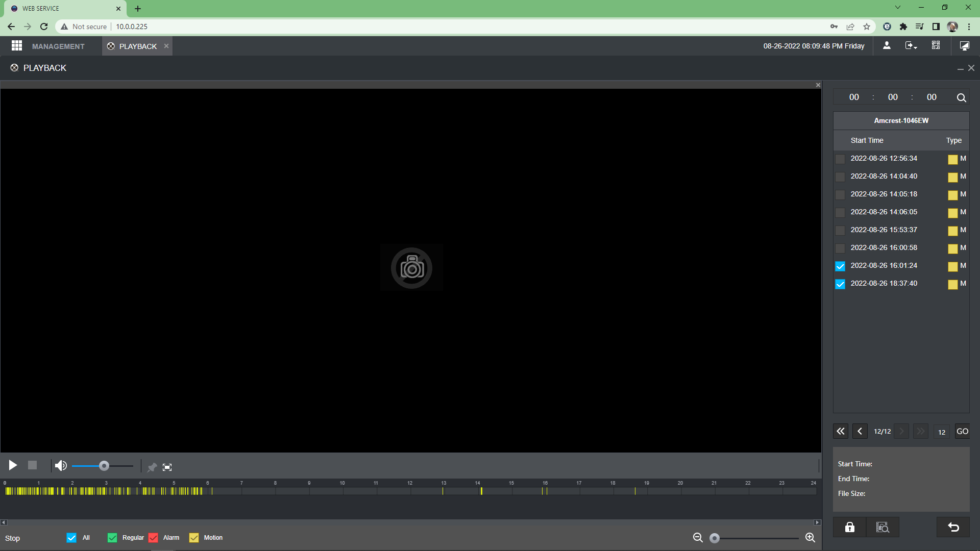
Task: Check the 14:04:40 recording checkbox
Action: click(x=840, y=177)
